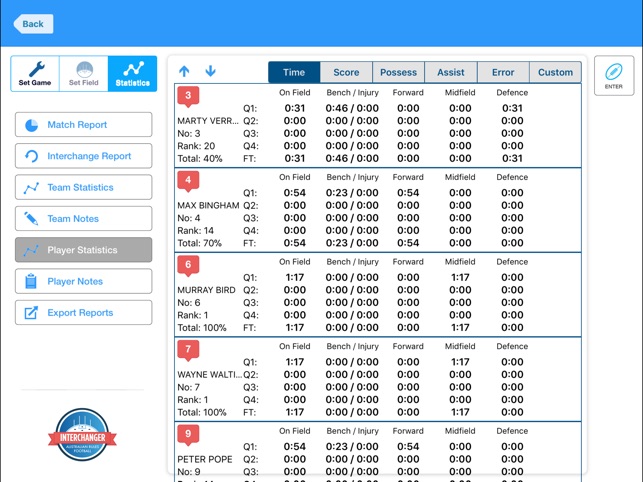The image size is (643, 482).
Task: Open Team Statistics
Action: [x=84, y=187]
